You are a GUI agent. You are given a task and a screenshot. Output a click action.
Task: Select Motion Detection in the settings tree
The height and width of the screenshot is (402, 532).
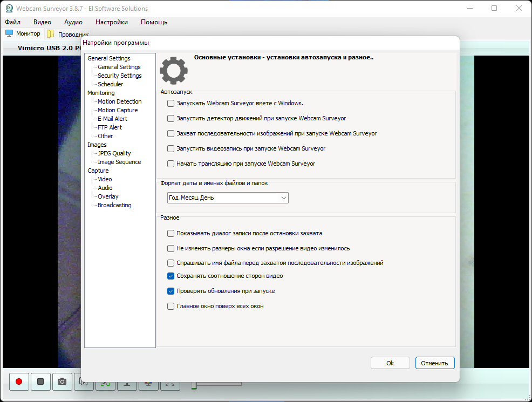click(x=119, y=101)
